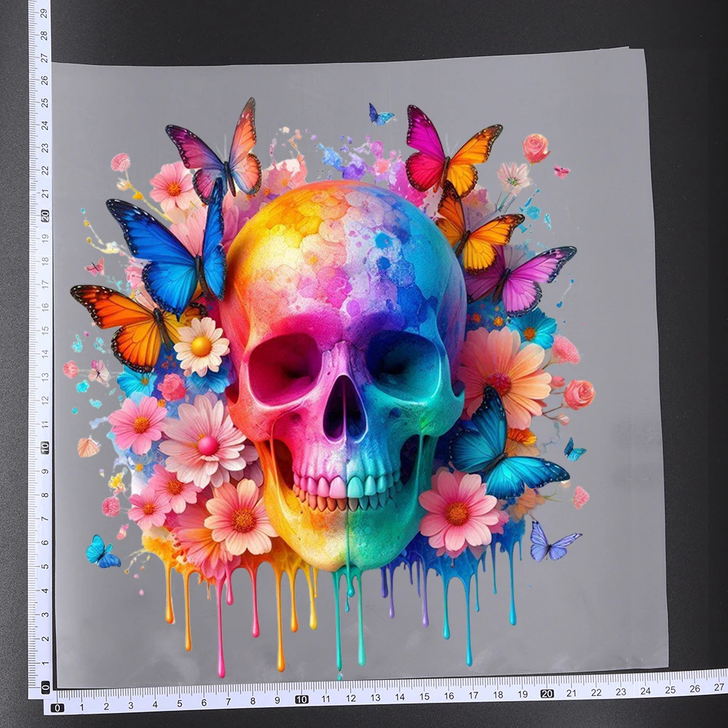Click the 0 mark on the left ruler
This screenshot has height=728, width=728.
(x=45, y=687)
